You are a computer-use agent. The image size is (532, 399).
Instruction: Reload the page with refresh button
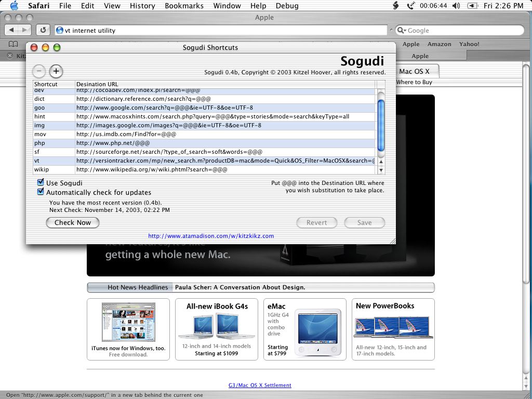coord(43,30)
